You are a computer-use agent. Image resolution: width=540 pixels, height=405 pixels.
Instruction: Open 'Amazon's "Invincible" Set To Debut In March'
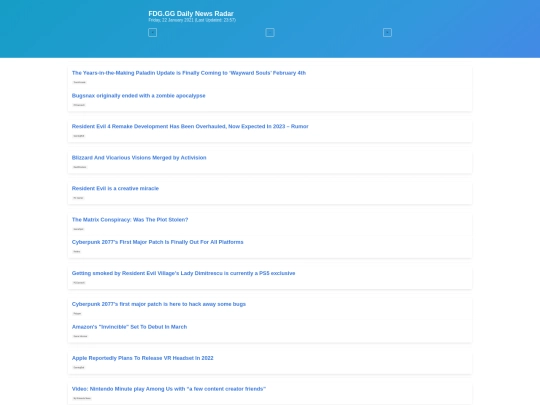[129, 327]
